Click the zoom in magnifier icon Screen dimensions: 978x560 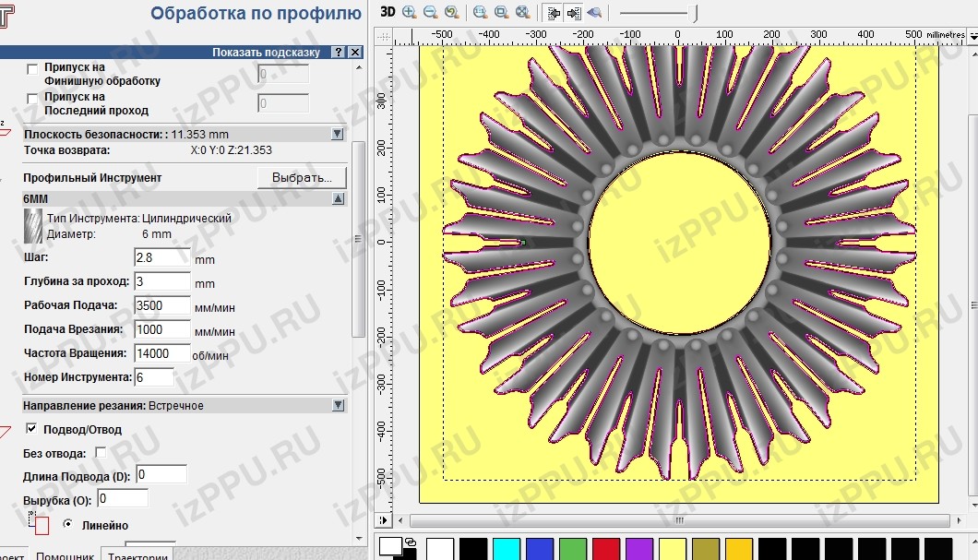409,12
